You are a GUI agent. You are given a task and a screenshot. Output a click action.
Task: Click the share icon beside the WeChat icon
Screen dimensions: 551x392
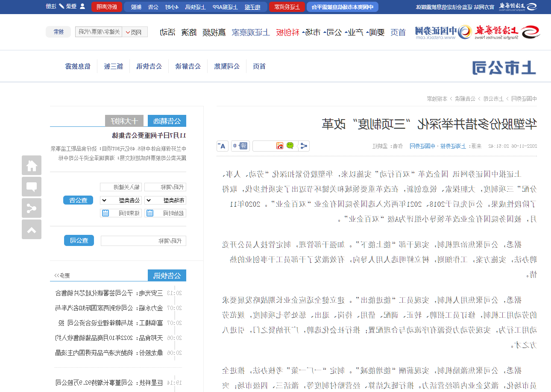pos(304,146)
